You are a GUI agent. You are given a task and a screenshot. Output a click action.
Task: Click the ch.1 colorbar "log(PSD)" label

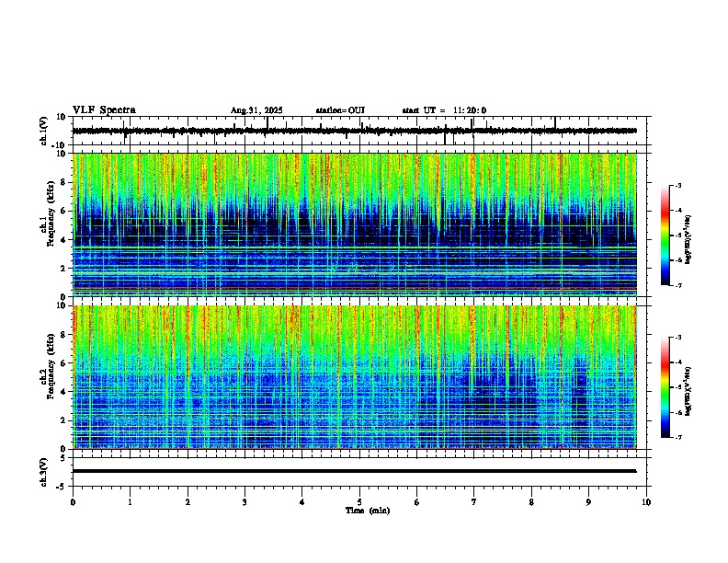[x=688, y=239]
